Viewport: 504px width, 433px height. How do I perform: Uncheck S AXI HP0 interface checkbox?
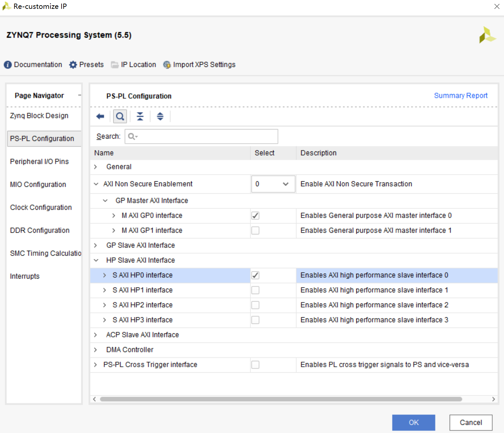click(255, 275)
